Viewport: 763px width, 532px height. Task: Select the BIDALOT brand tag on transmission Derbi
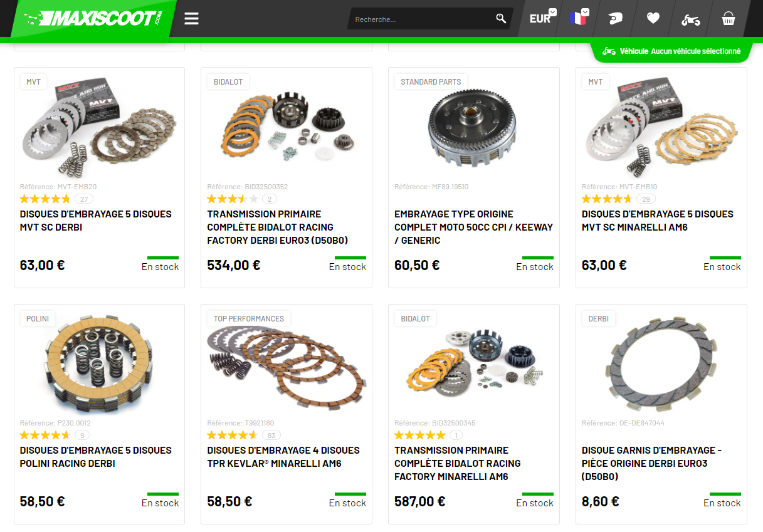[x=228, y=82]
